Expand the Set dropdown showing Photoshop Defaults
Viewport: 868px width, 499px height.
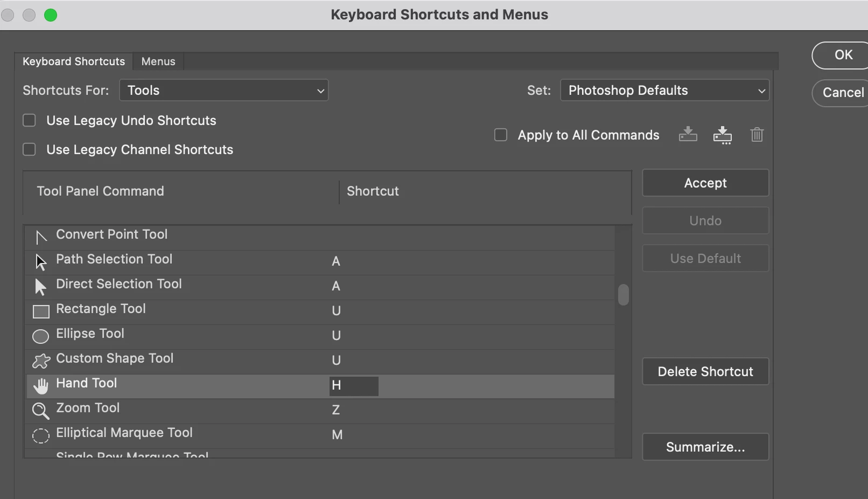(x=664, y=91)
